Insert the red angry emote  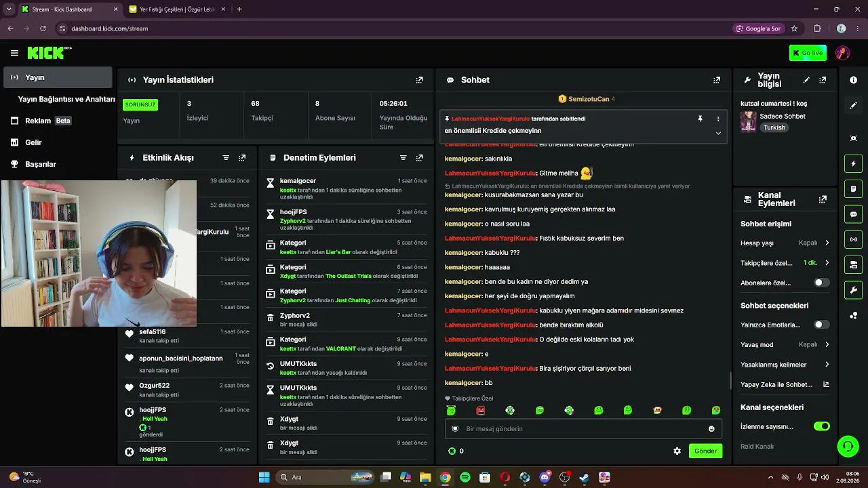click(481, 410)
